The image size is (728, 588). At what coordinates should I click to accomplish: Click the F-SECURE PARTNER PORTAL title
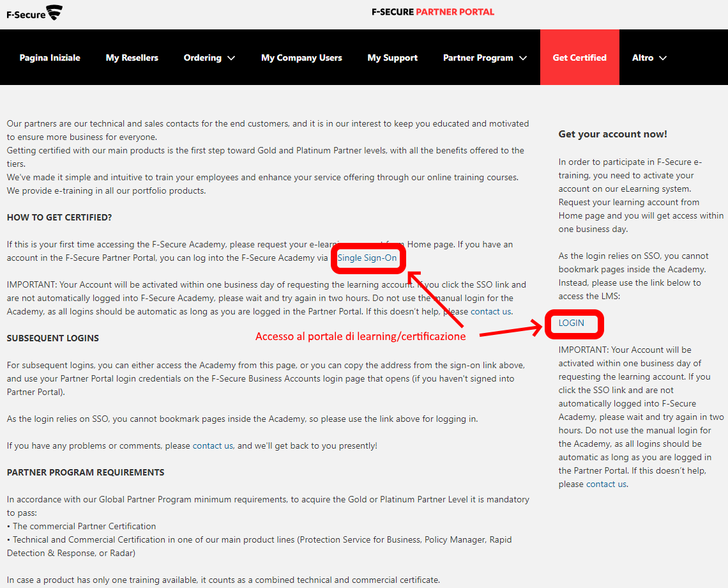433,12
